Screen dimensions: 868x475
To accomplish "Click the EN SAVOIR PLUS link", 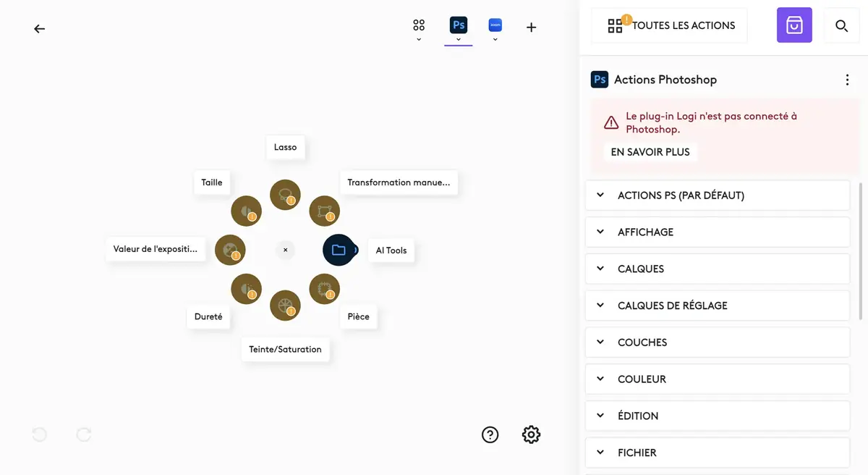I will (650, 152).
